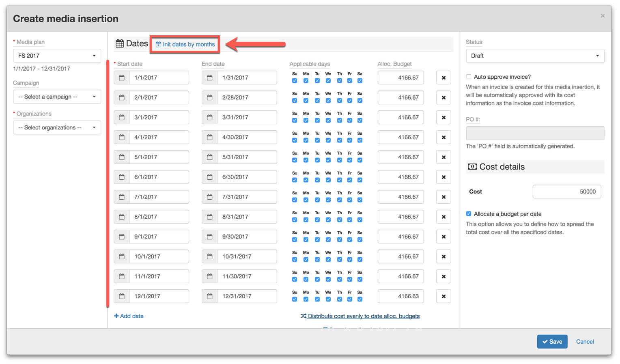Click the Cost input field
This screenshot has width=620, height=364.
(566, 192)
